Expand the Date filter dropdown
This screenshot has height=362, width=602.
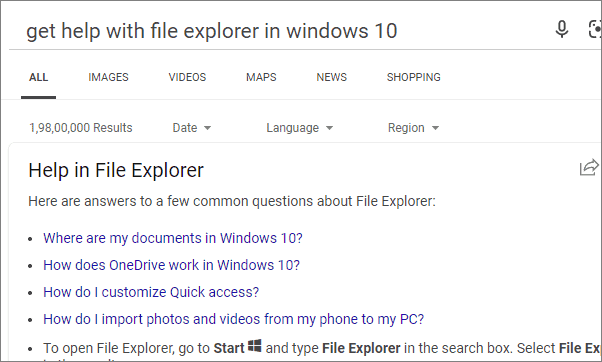click(x=192, y=128)
